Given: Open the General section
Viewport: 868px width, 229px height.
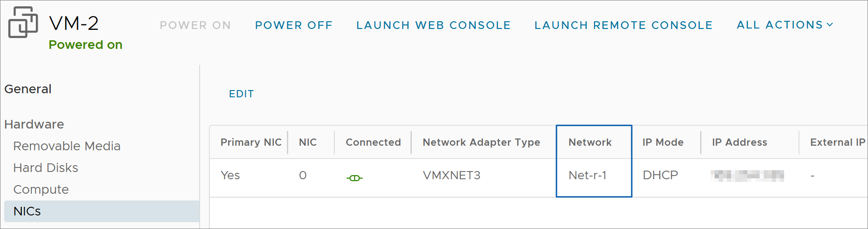Looking at the screenshot, I should [28, 89].
